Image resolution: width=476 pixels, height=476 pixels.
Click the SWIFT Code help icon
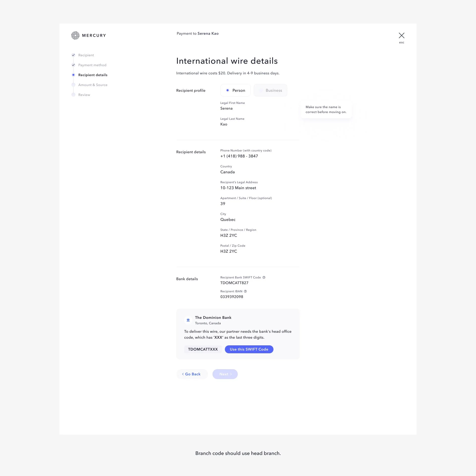(x=264, y=277)
